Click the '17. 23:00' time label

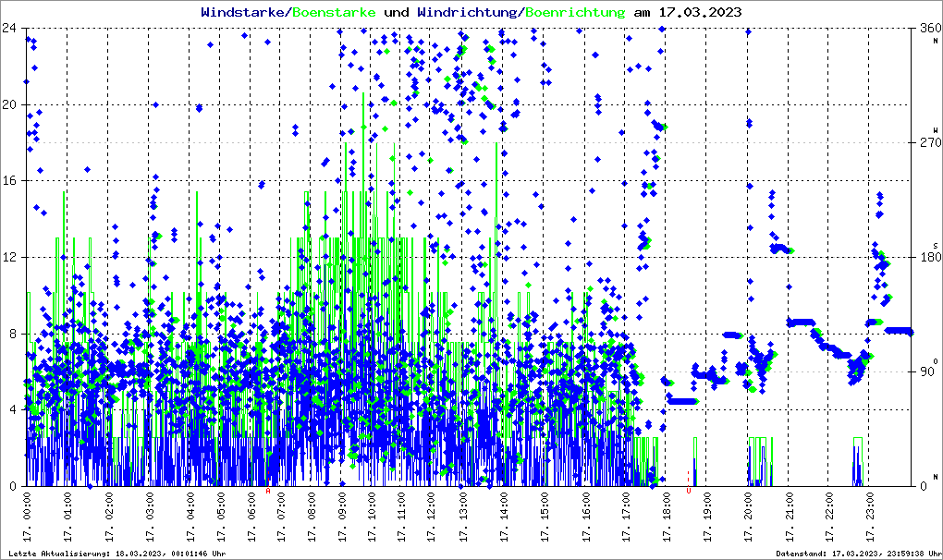870,517
